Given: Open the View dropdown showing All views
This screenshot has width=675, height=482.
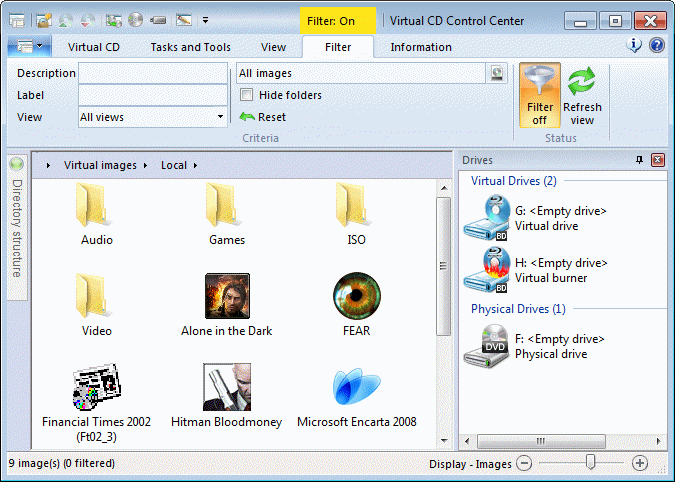Looking at the screenshot, I should click(x=220, y=117).
